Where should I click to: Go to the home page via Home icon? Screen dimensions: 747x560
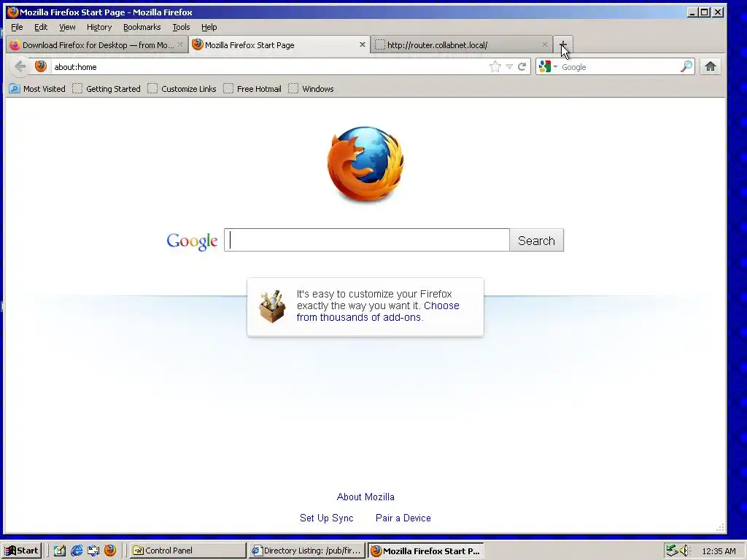pos(711,66)
